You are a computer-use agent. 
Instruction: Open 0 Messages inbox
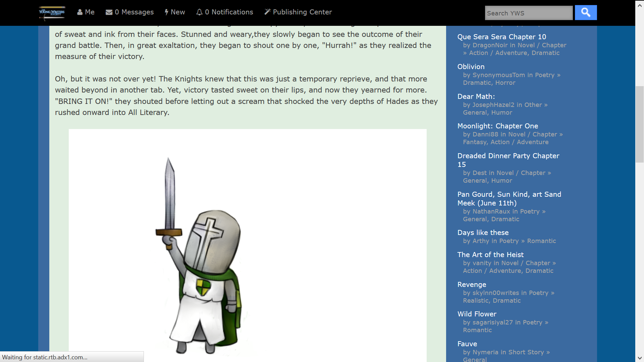tap(129, 12)
